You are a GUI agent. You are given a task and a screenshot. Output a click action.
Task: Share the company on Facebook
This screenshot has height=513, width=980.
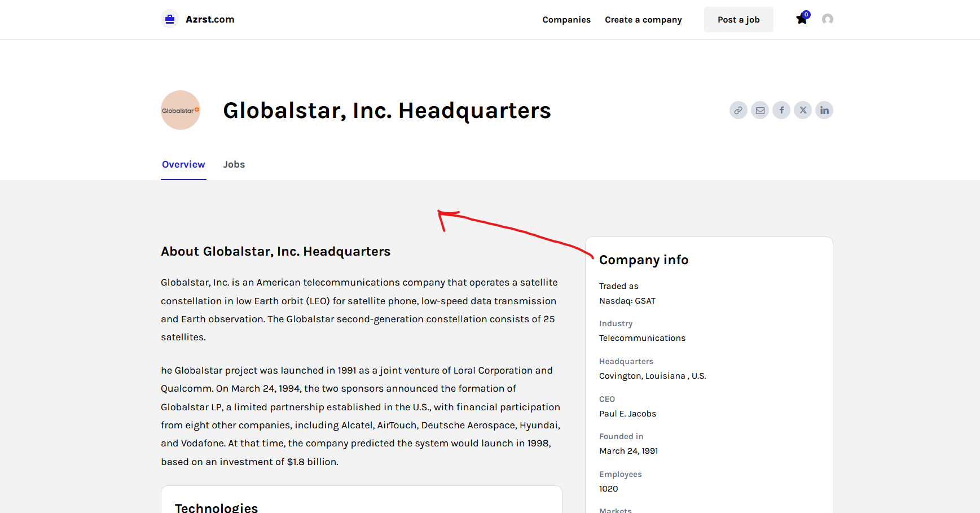pos(781,110)
